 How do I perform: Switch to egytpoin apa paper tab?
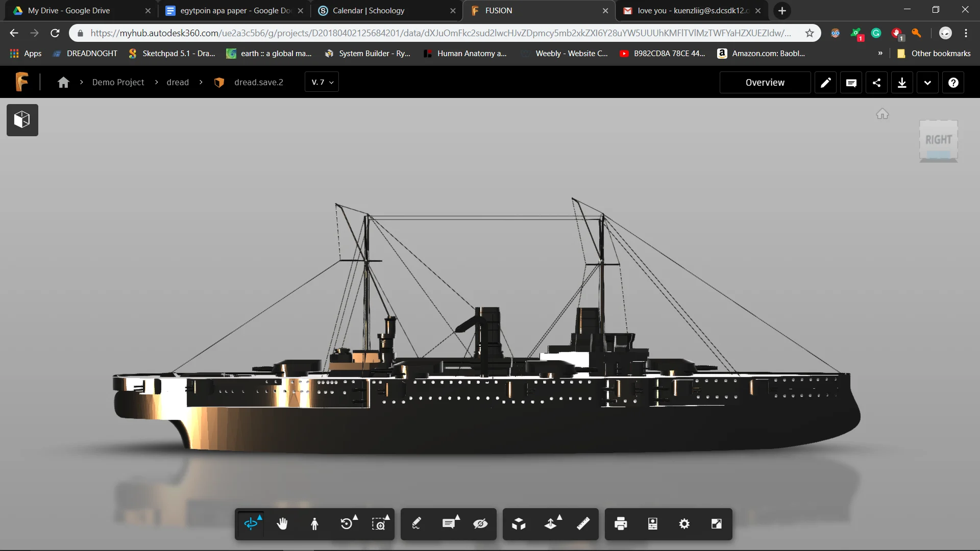pyautogui.click(x=234, y=11)
